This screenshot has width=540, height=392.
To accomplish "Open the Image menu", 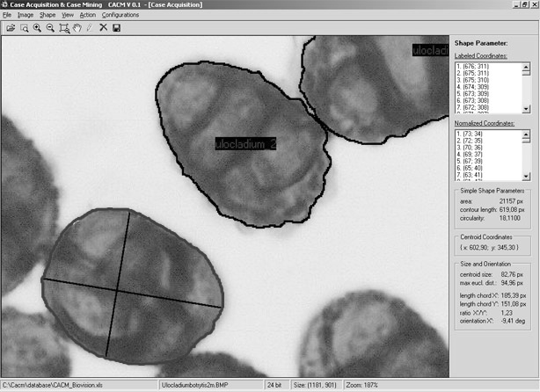I will [26, 16].
